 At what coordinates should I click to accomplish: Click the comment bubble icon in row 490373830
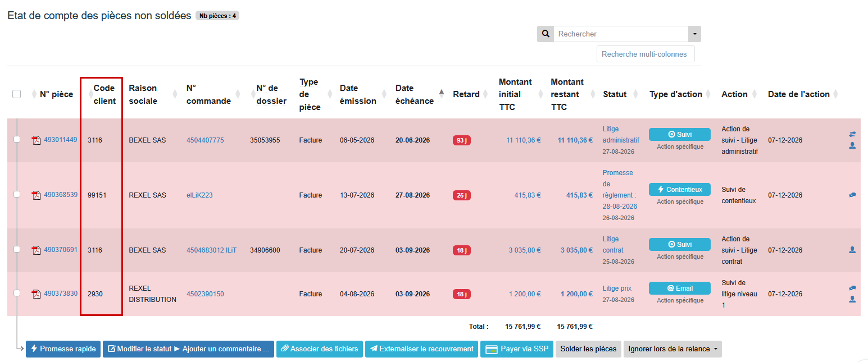(852, 288)
